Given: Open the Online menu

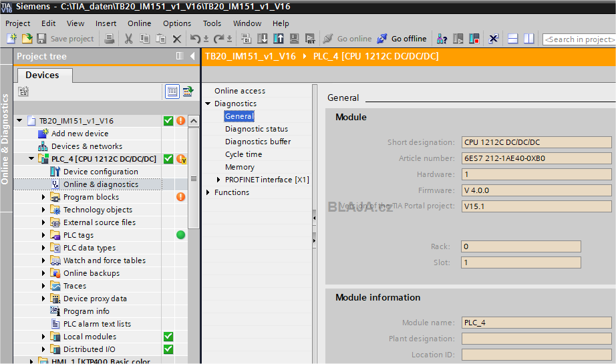Looking at the screenshot, I should pyautogui.click(x=140, y=23).
